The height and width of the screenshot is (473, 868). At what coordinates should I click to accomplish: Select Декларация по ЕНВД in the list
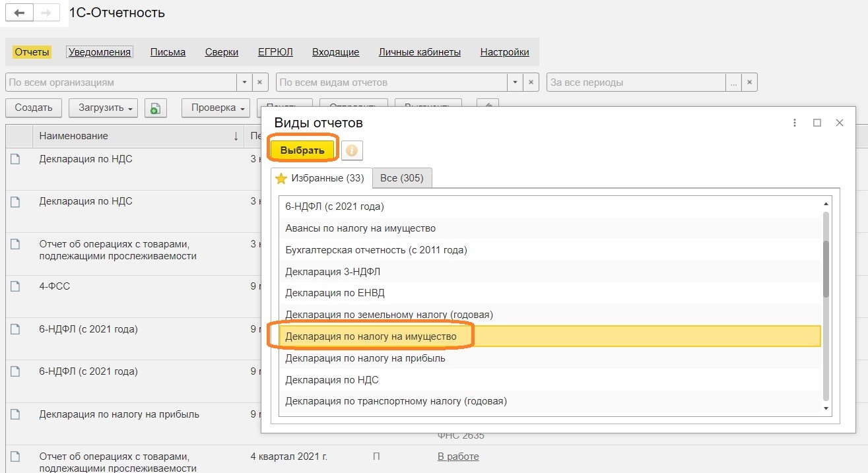tap(550, 293)
